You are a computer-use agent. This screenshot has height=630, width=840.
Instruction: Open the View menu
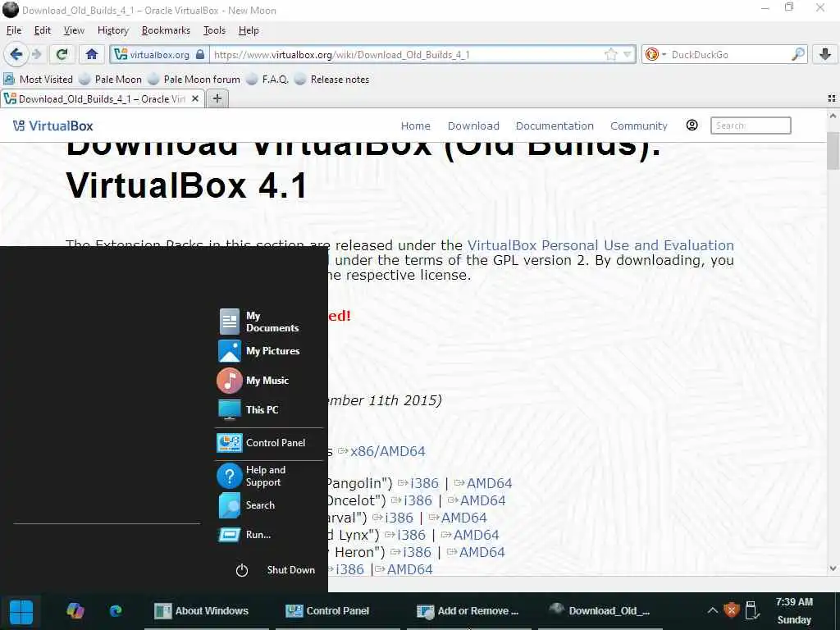coord(74,30)
